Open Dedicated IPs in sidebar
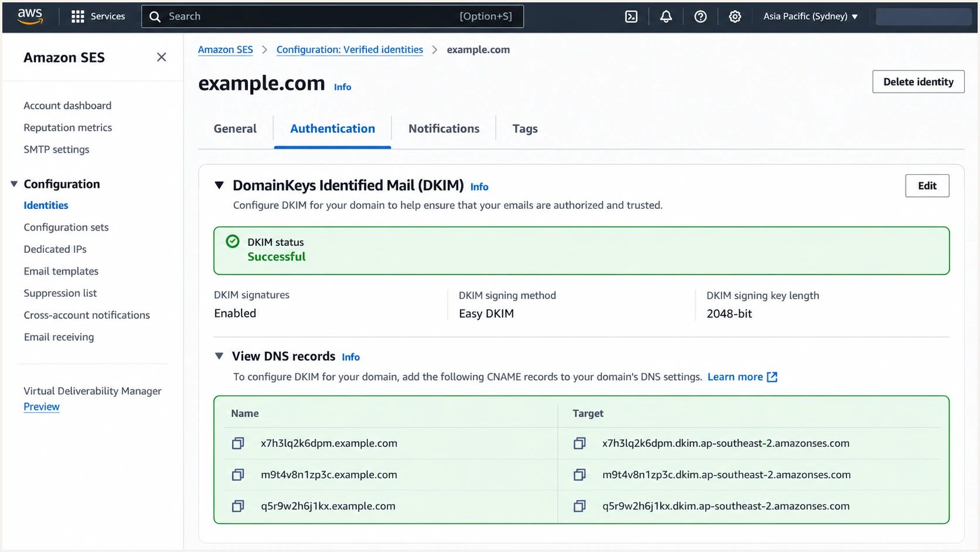Viewport: 980px width, 552px height. [55, 249]
